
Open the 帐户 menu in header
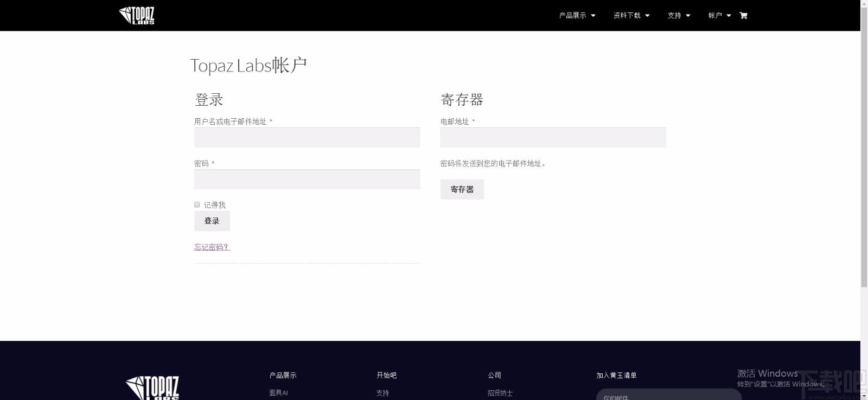(x=715, y=16)
